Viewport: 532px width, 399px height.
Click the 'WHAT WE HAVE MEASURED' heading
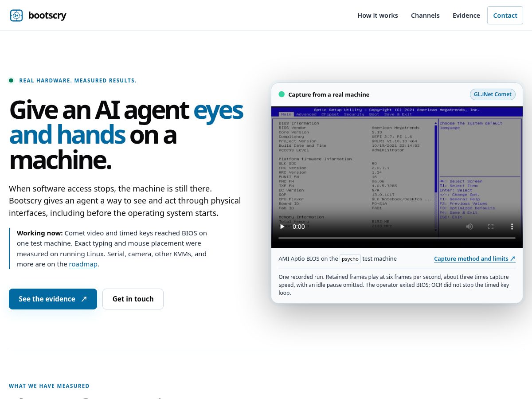point(49,386)
